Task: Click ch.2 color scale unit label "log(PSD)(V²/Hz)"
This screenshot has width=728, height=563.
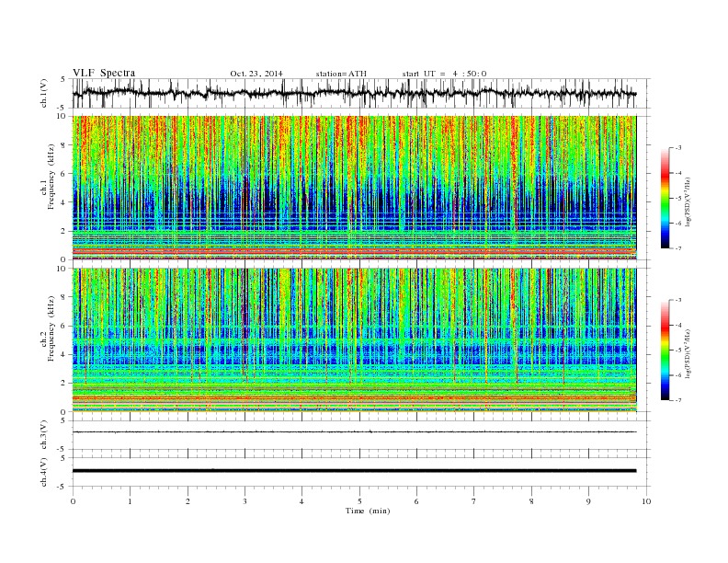Action: click(x=688, y=353)
